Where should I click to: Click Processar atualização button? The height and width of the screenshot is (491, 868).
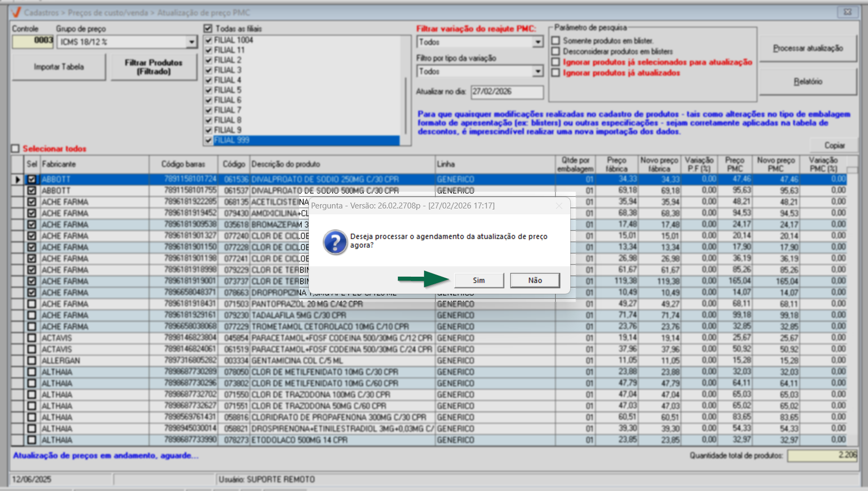tap(808, 49)
